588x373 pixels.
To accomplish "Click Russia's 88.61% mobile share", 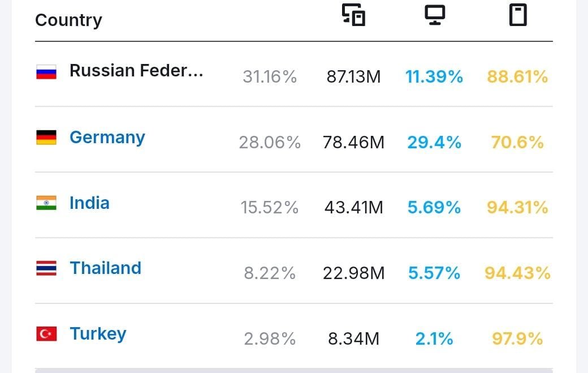I will 517,76.
